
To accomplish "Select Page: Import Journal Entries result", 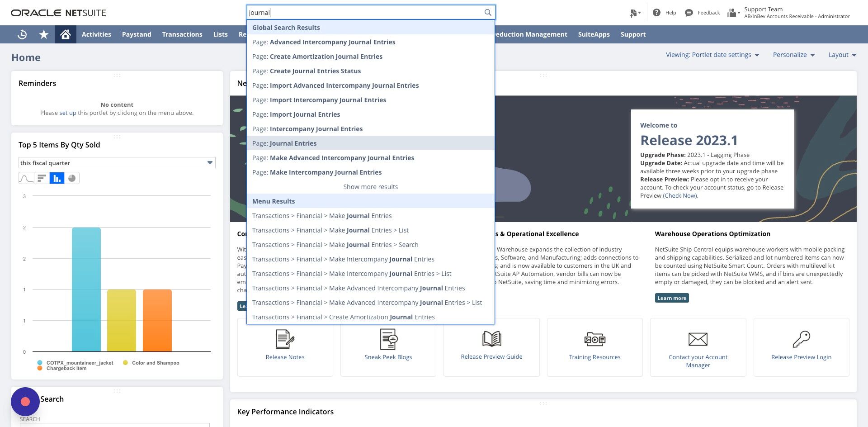I will pos(371,114).
